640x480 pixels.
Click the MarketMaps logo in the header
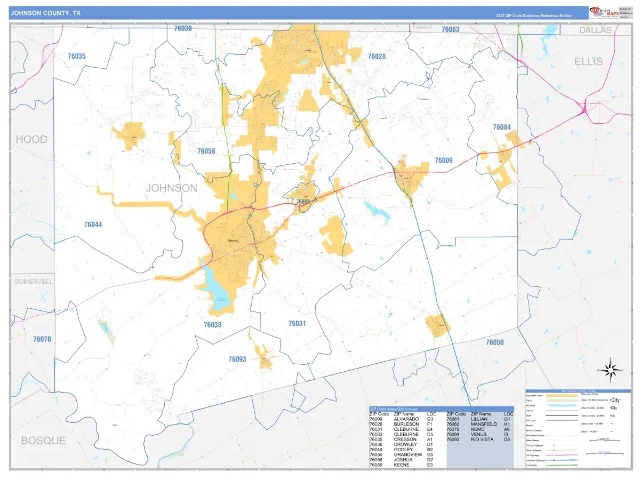click(x=604, y=12)
